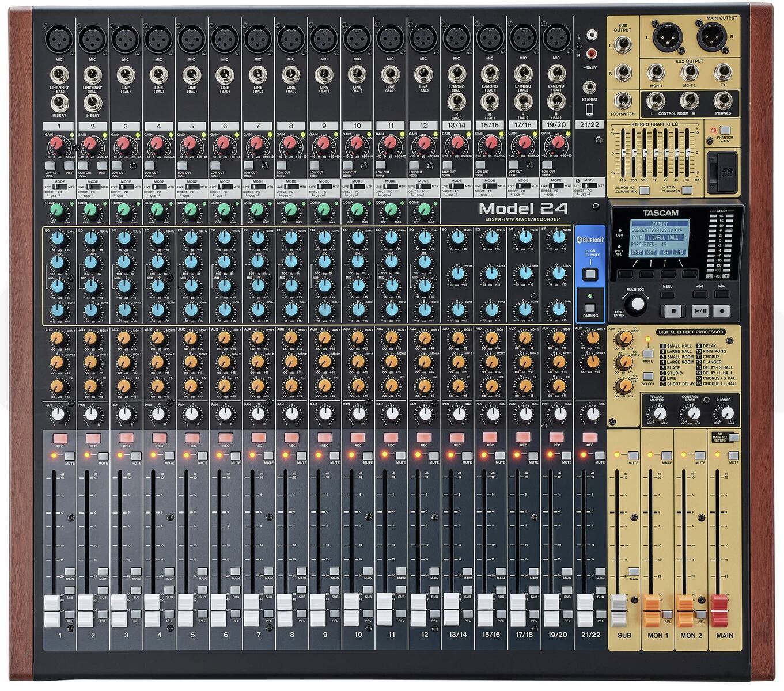Screen dimensions: 784x691
Task: Click the effect SELECT button
Action: point(649,375)
